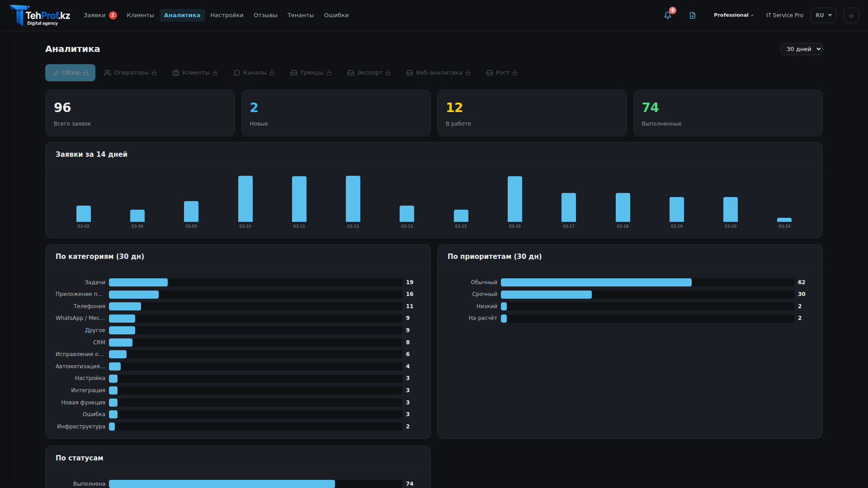Screen dimensions: 868x488
Task: Expand the Professional plan menu
Action: 733,15
